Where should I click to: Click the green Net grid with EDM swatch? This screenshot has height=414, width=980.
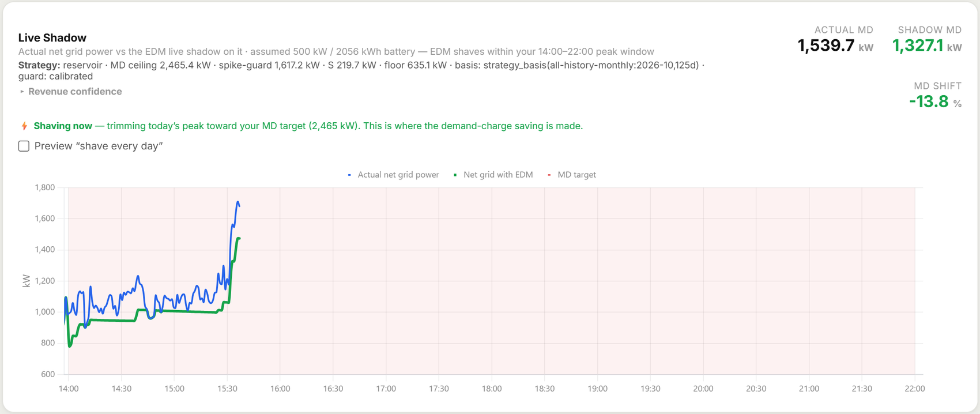[455, 175]
